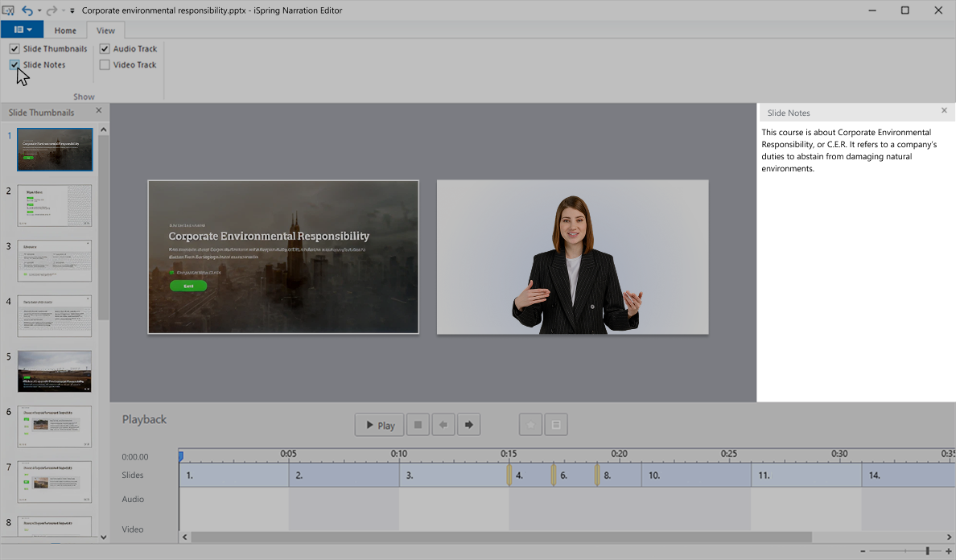Viewport: 956px width, 560px height.
Task: Switch to the Home tab
Action: coord(65,30)
